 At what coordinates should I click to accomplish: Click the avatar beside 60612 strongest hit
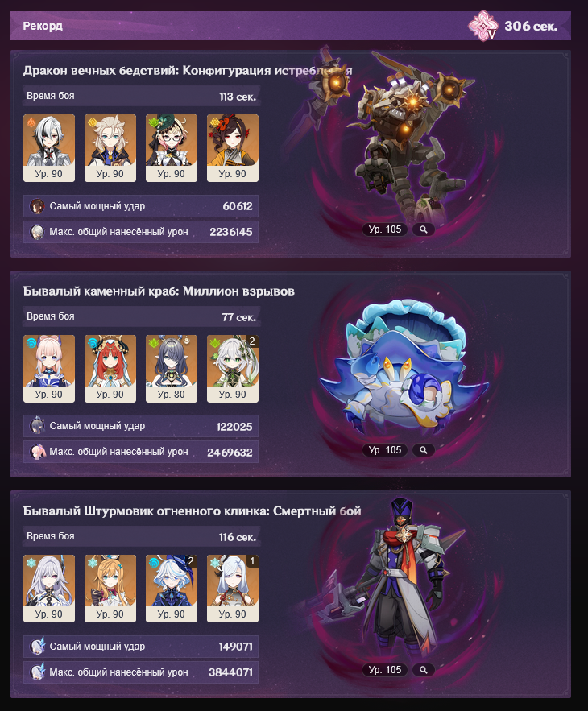[x=37, y=206]
